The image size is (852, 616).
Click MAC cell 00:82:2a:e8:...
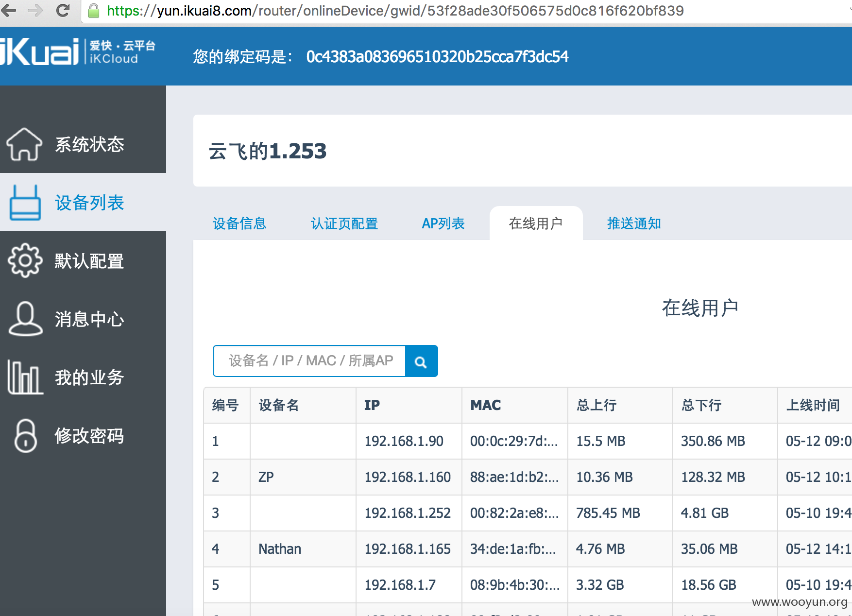[514, 513]
